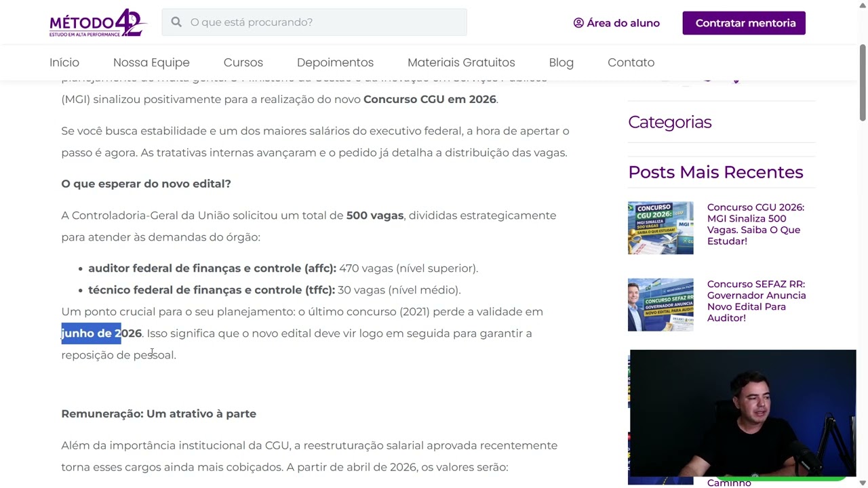
Task: Click the 'Concurso CGU em 2026' bold text
Action: (x=430, y=100)
